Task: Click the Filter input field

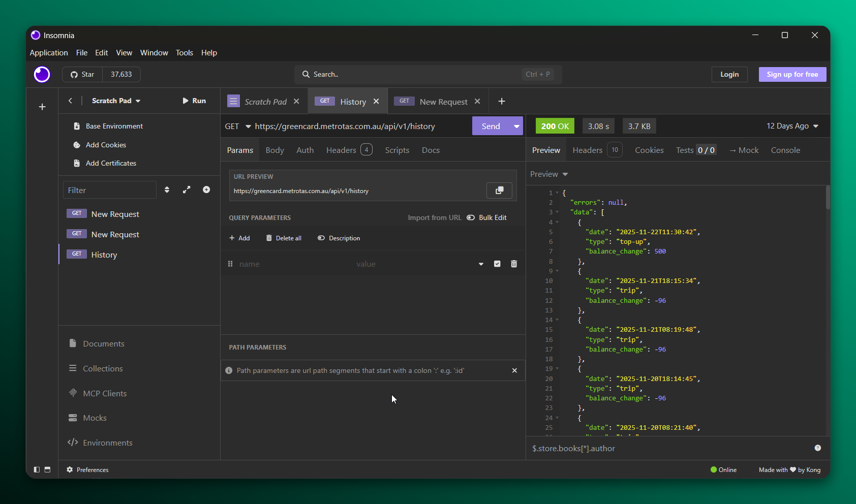Action: [x=110, y=190]
